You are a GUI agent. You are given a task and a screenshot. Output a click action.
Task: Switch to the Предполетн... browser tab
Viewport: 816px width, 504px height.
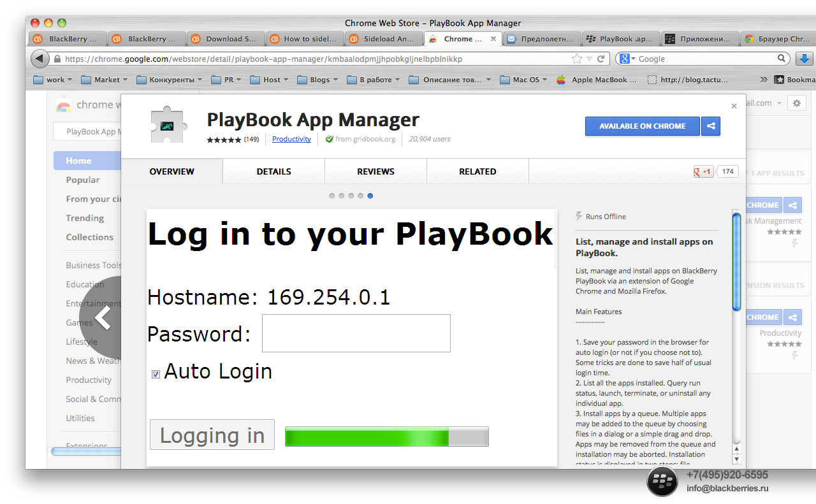click(x=542, y=39)
